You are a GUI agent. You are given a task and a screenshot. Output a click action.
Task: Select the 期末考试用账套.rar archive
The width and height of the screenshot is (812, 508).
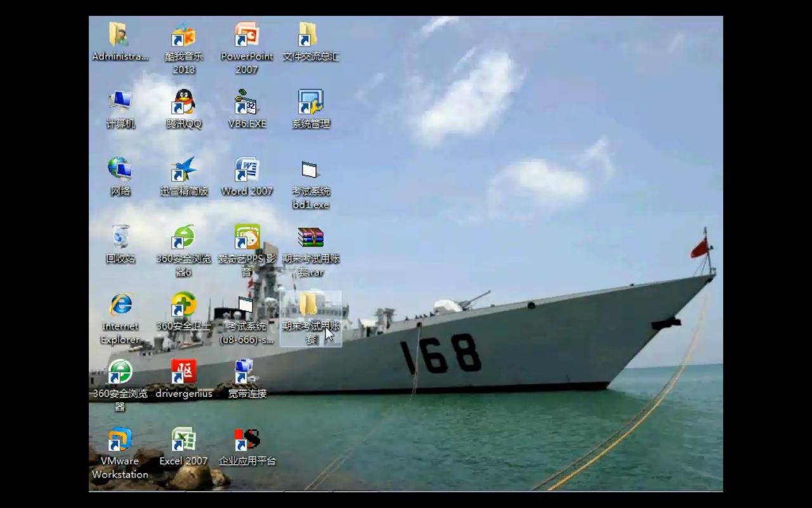pos(311,237)
